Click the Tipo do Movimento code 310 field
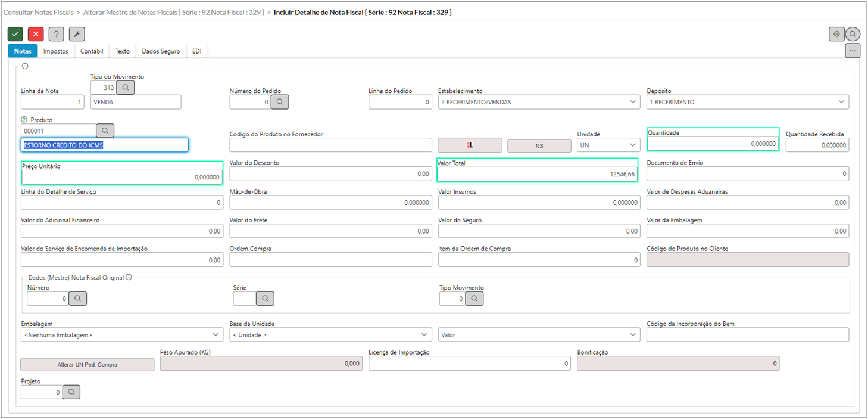868x419 pixels. click(103, 88)
